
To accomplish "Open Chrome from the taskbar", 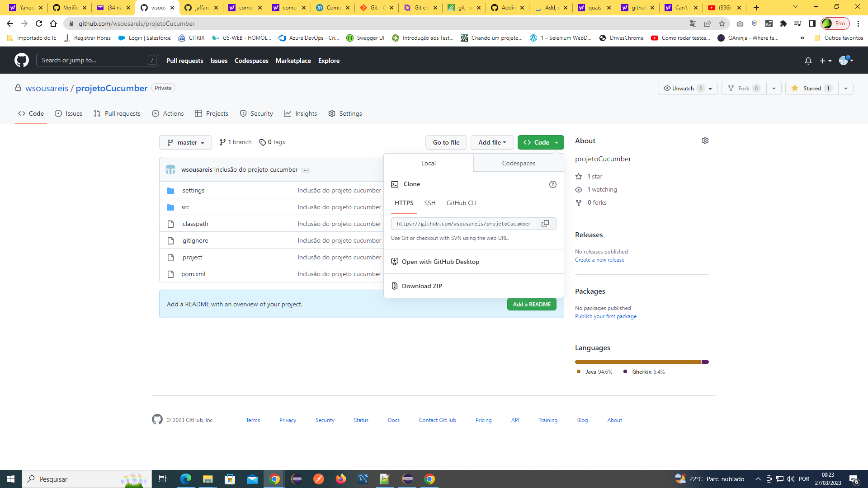I will coord(274,479).
